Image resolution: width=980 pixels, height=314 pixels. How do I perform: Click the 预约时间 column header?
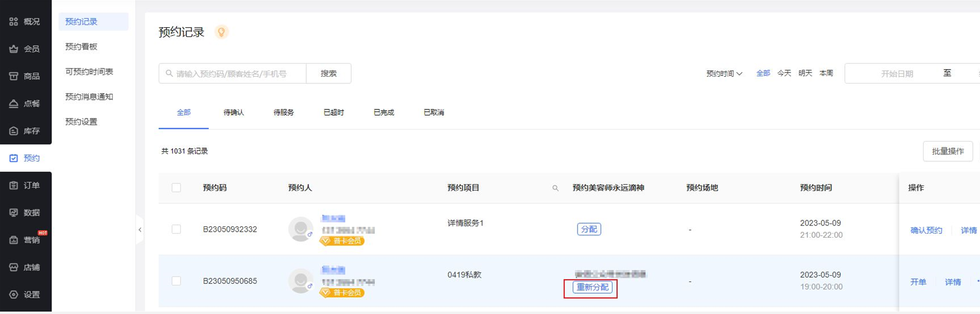[x=816, y=188]
